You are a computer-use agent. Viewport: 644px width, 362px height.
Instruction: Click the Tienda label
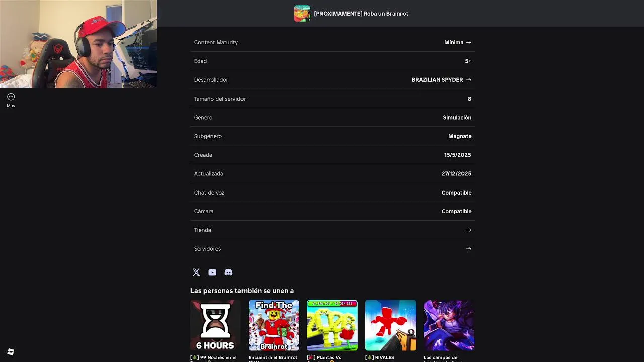pyautogui.click(x=202, y=230)
